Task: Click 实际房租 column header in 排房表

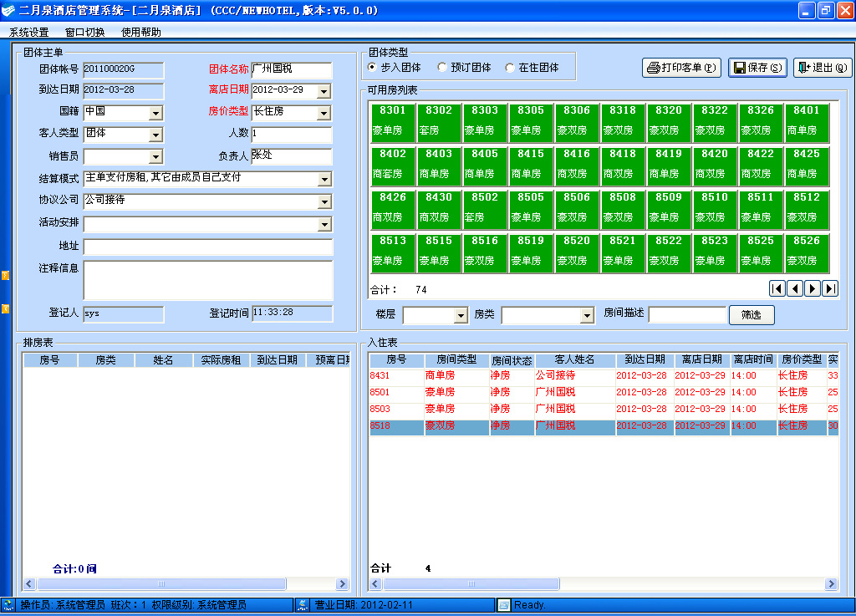Action: (221, 360)
